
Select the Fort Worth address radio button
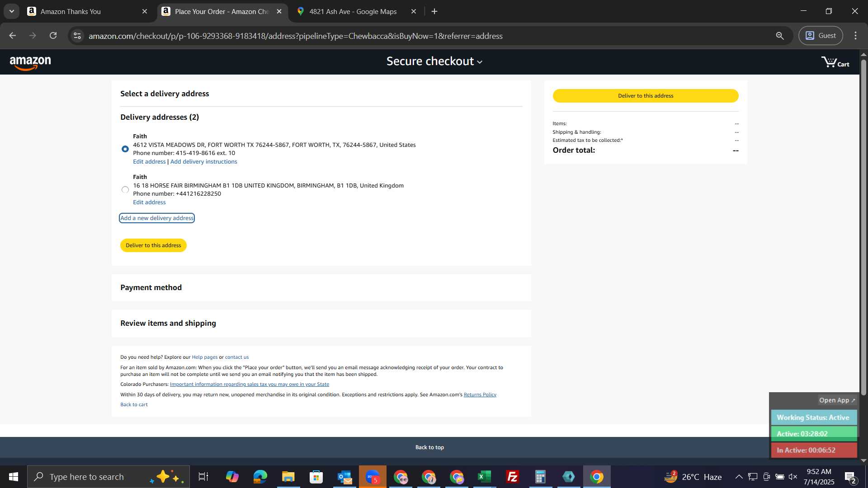(x=125, y=149)
